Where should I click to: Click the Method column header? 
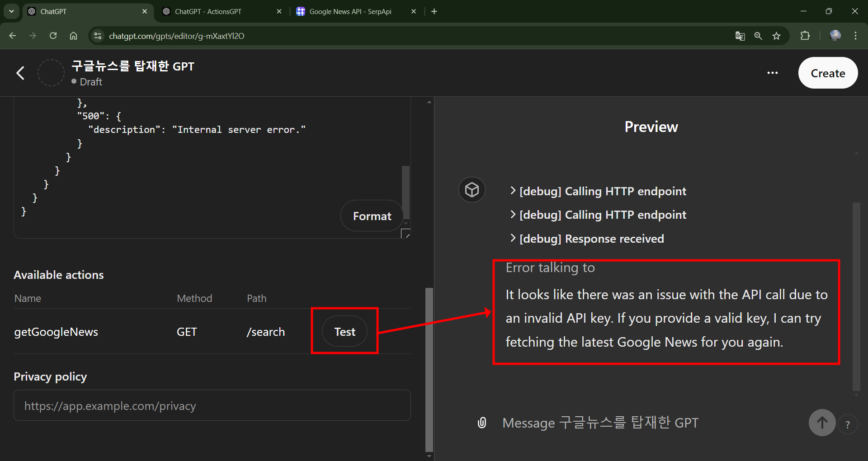(194, 298)
